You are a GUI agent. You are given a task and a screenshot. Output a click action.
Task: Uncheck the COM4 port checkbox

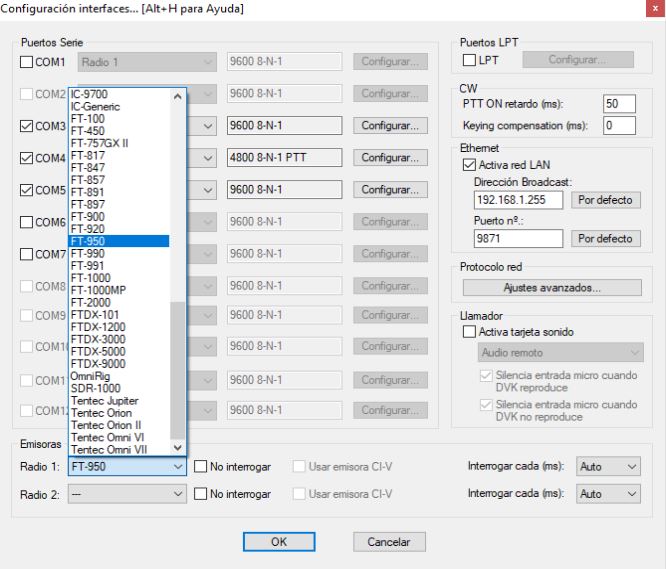pyautogui.click(x=26, y=158)
